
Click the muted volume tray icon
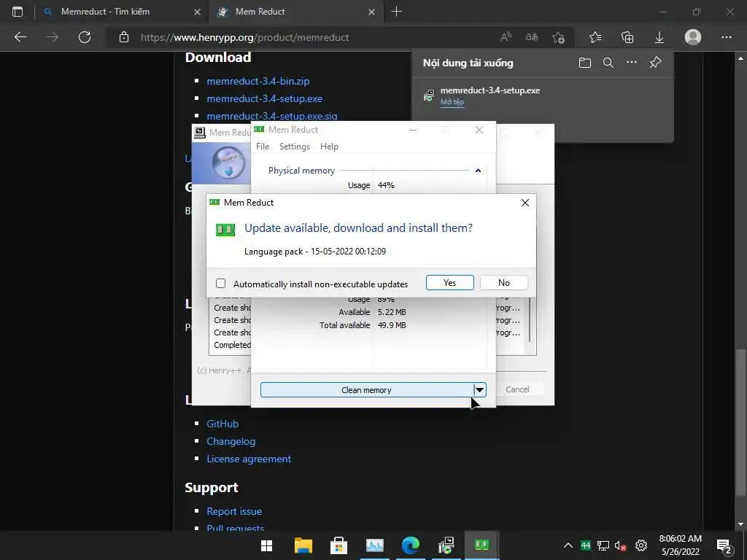[620, 545]
